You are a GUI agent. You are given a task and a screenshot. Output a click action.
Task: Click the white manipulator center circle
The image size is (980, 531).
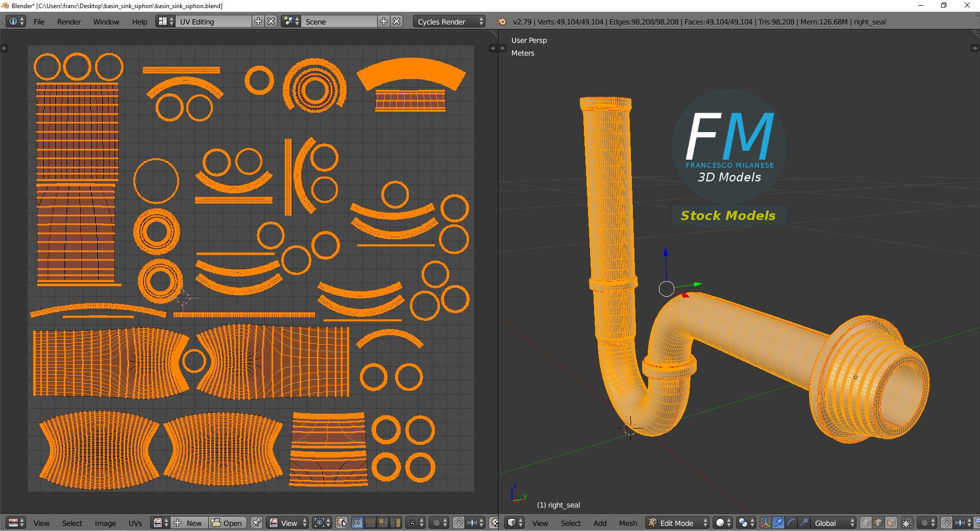click(x=666, y=289)
